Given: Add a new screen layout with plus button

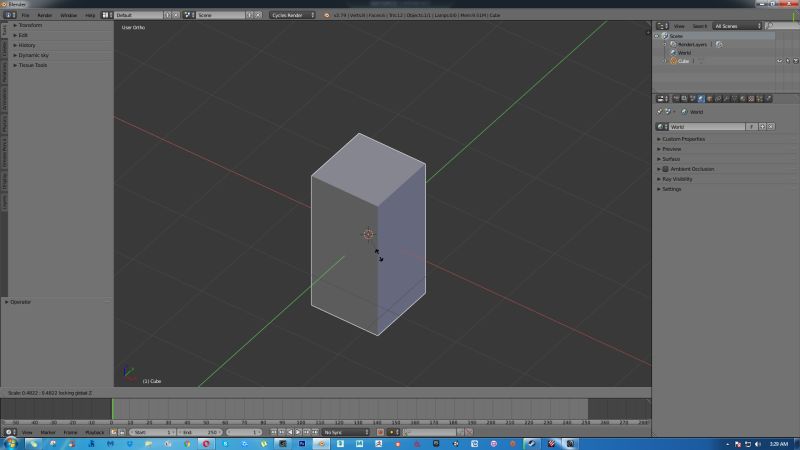Looking at the screenshot, I should [167, 15].
